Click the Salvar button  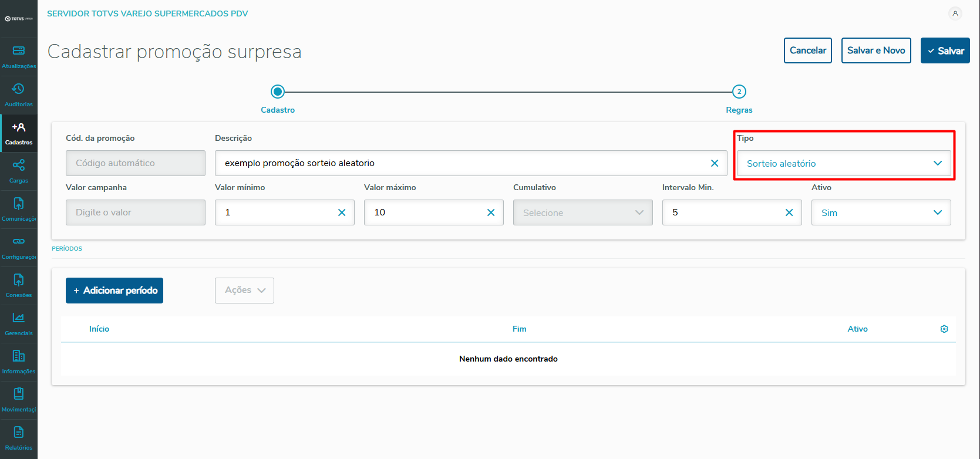pos(945,51)
